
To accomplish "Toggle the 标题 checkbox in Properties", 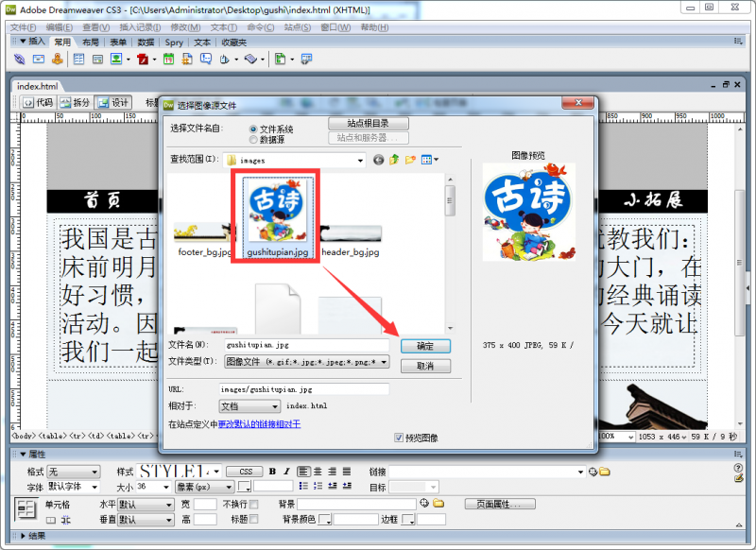I will (253, 519).
